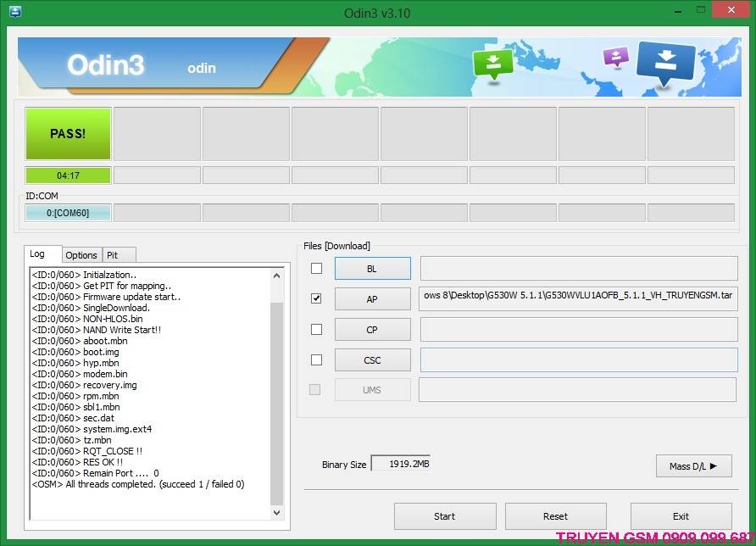This screenshot has width=756, height=546.
Task: Maximize the Odin3 window
Action: [x=701, y=10]
